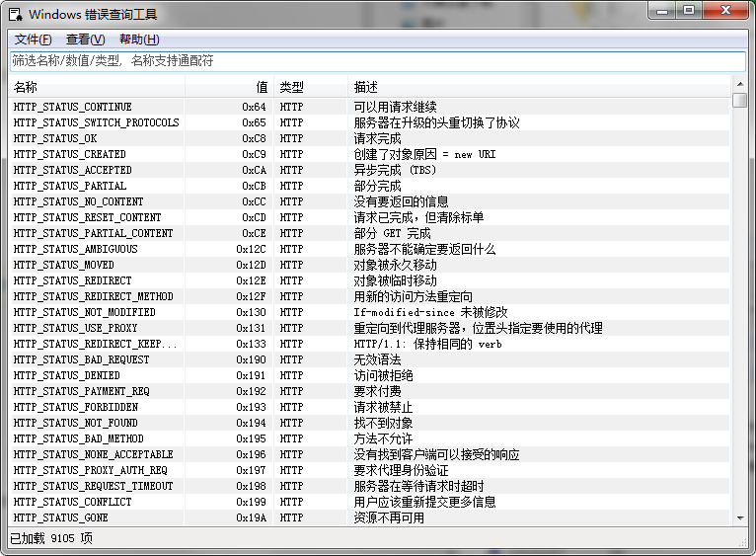The width and height of the screenshot is (756, 556).
Task: Click HTTP type cell for HTTP_STATUS_OK row
Action: [x=292, y=138]
